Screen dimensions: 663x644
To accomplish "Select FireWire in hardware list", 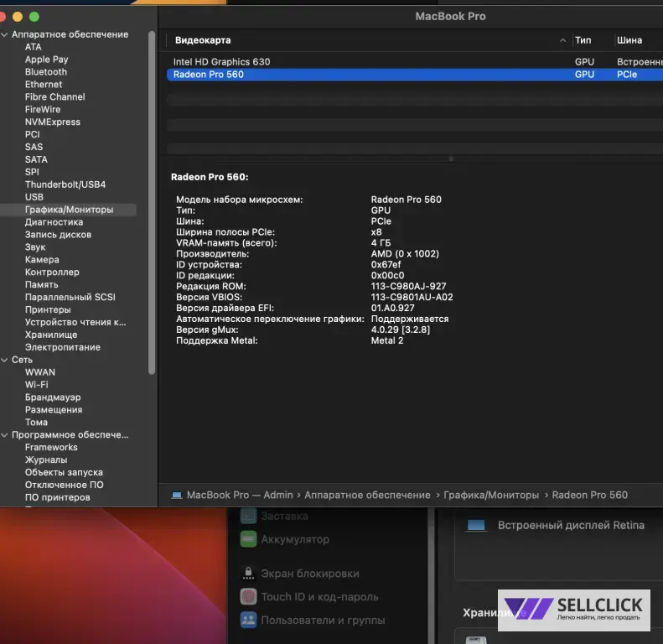I will coord(43,110).
